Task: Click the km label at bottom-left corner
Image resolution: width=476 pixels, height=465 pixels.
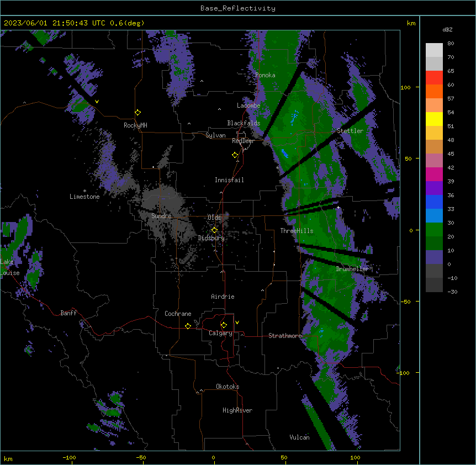Action: tap(8, 458)
